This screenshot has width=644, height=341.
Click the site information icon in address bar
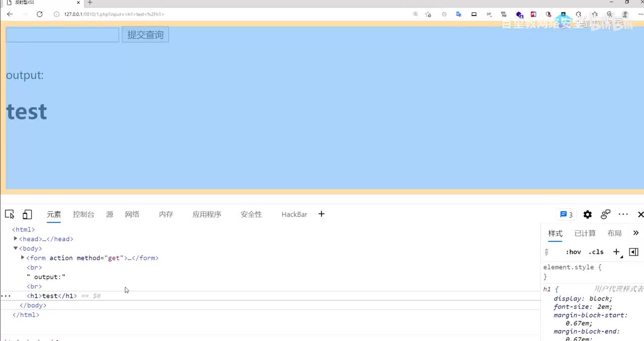(x=56, y=14)
